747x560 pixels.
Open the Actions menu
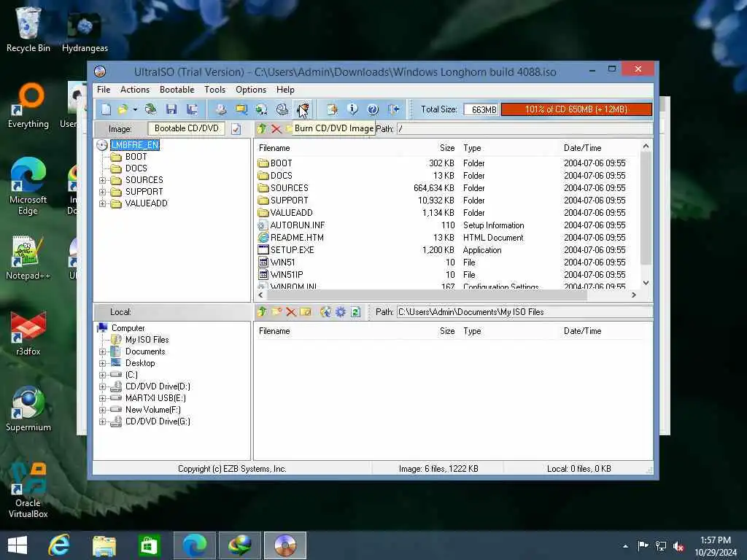pyautogui.click(x=135, y=90)
